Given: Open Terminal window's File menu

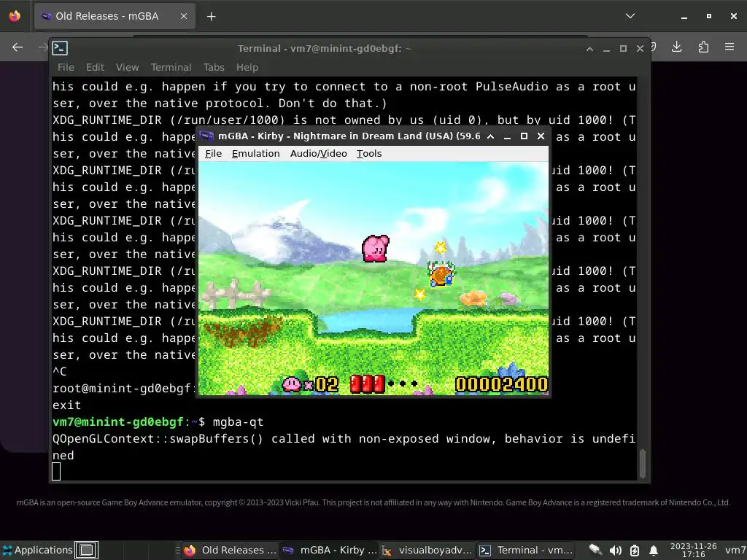Looking at the screenshot, I should 66,67.
